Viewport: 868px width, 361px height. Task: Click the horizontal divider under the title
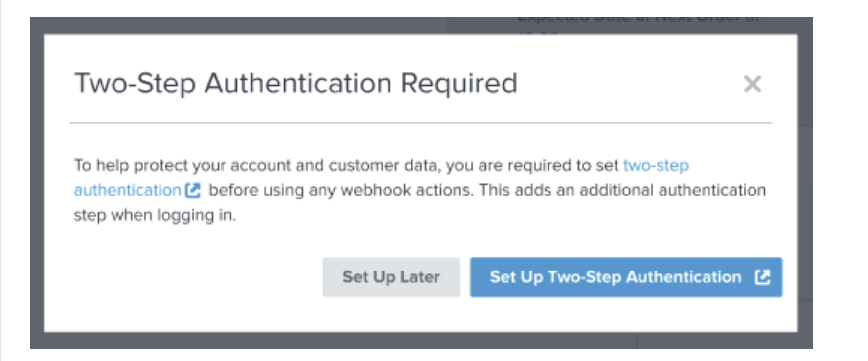(420, 123)
